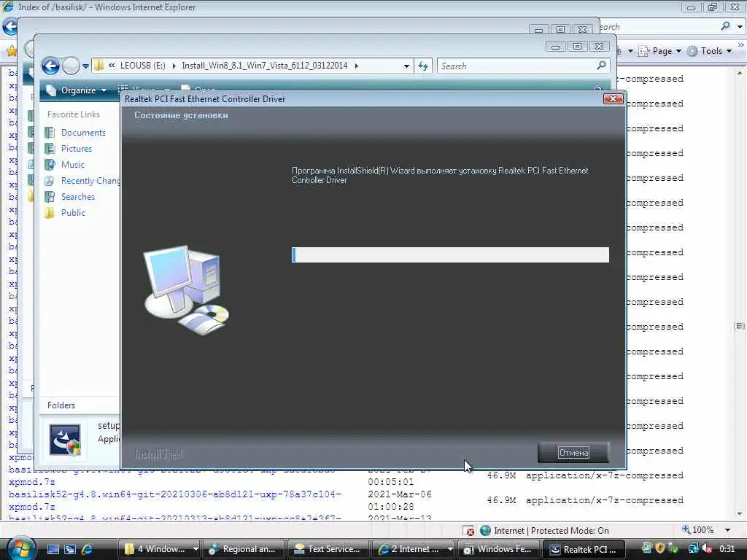Click the Tools gear icon in Internet Explorer
Viewport: 747px width, 560px height.
tap(692, 51)
